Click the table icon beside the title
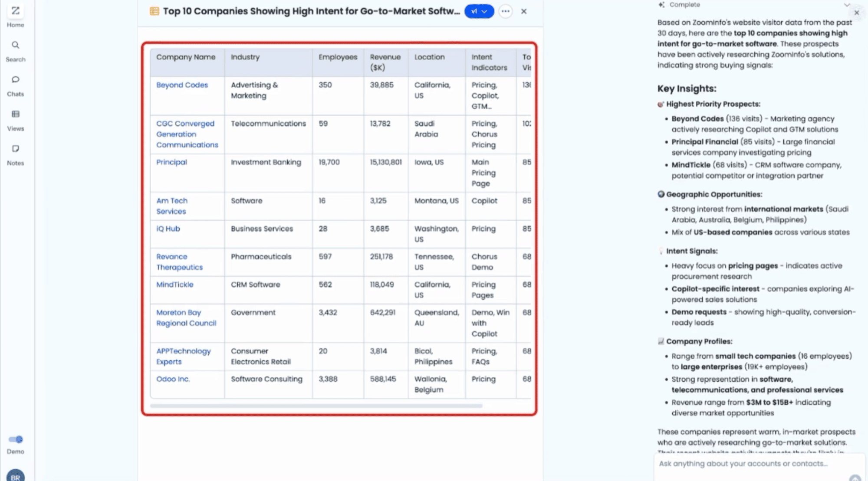Screen dimensions: 868x481 point(154,11)
